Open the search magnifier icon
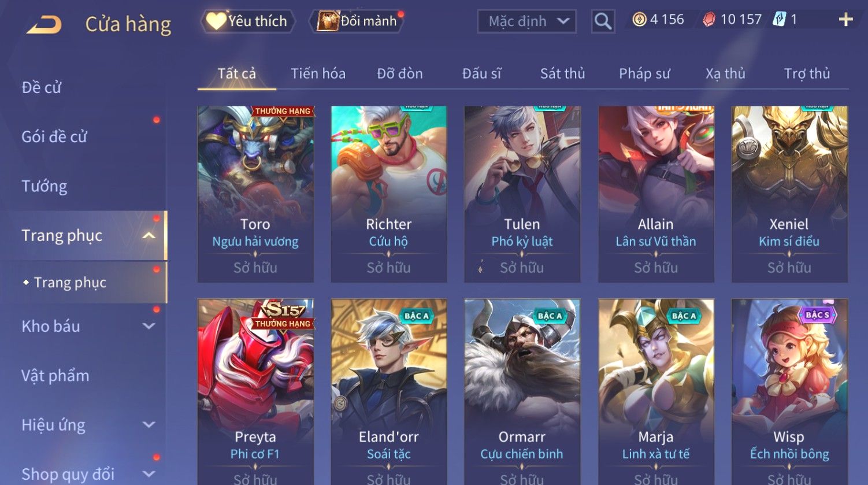 pos(603,21)
